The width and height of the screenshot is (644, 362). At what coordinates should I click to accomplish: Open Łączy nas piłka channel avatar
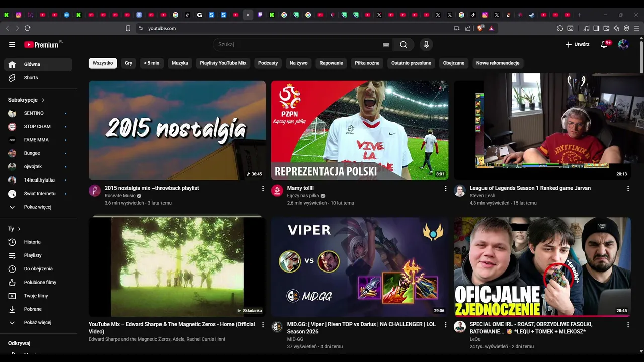tap(277, 190)
